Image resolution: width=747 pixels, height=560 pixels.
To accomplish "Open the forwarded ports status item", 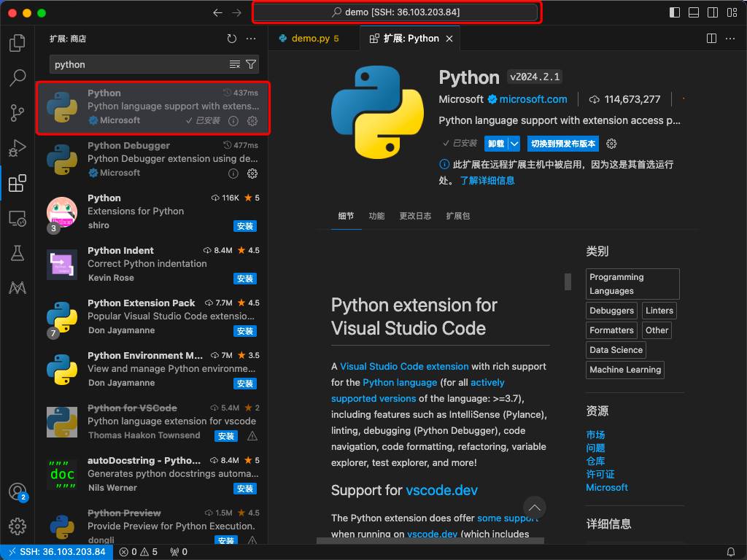I will (179, 552).
